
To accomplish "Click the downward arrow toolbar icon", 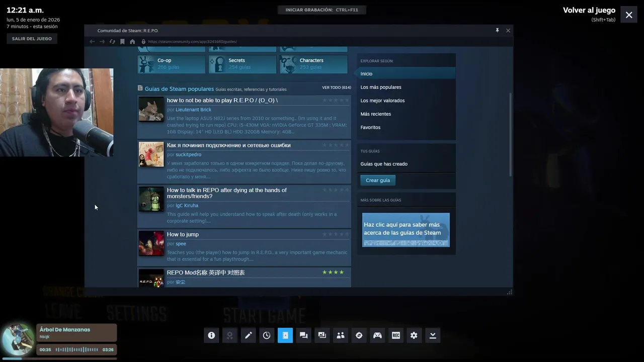I will pos(433,335).
